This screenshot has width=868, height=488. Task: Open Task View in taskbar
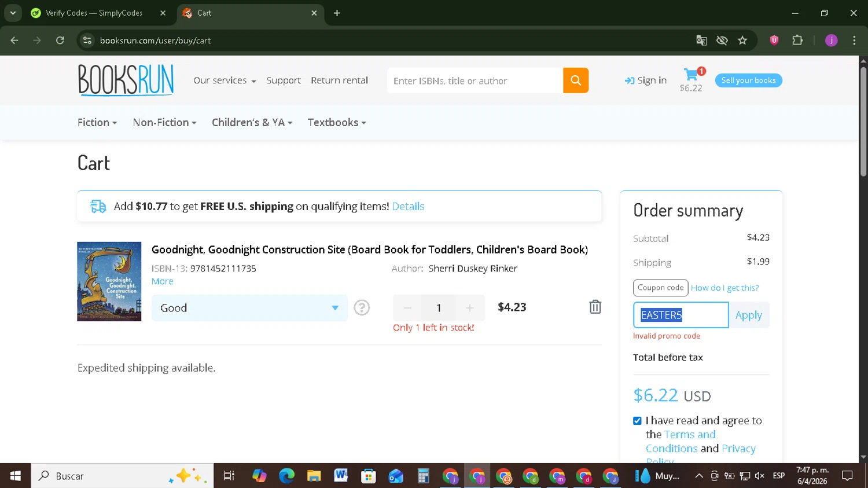coord(229,476)
